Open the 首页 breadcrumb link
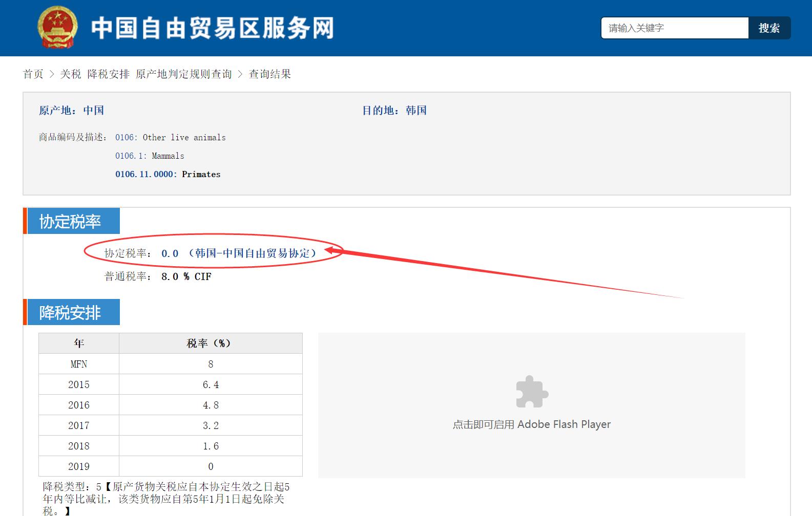 tap(33, 74)
